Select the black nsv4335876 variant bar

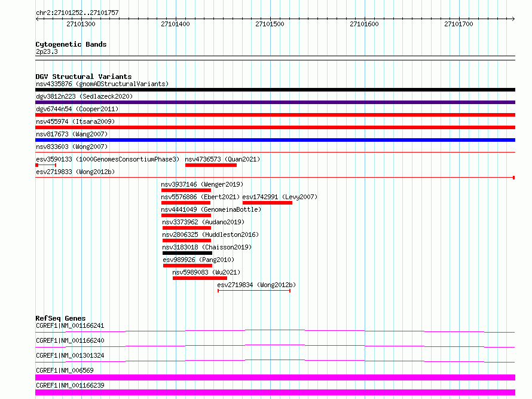[275, 90]
